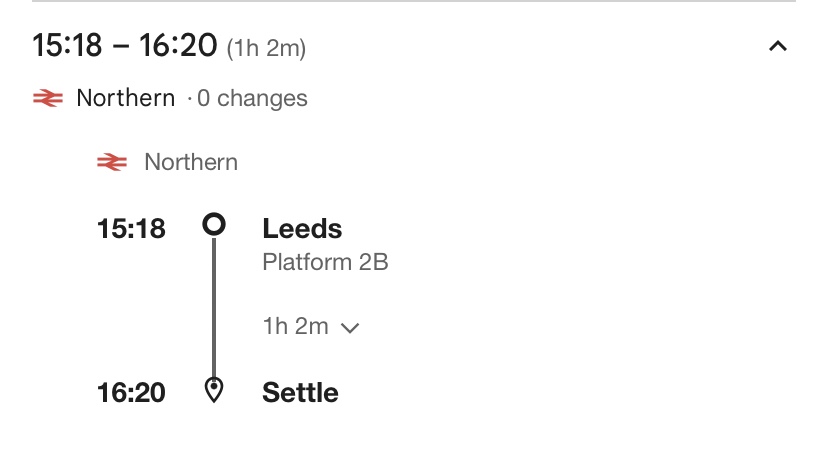Select the Leeds station name
The image size is (824, 449).
302,229
